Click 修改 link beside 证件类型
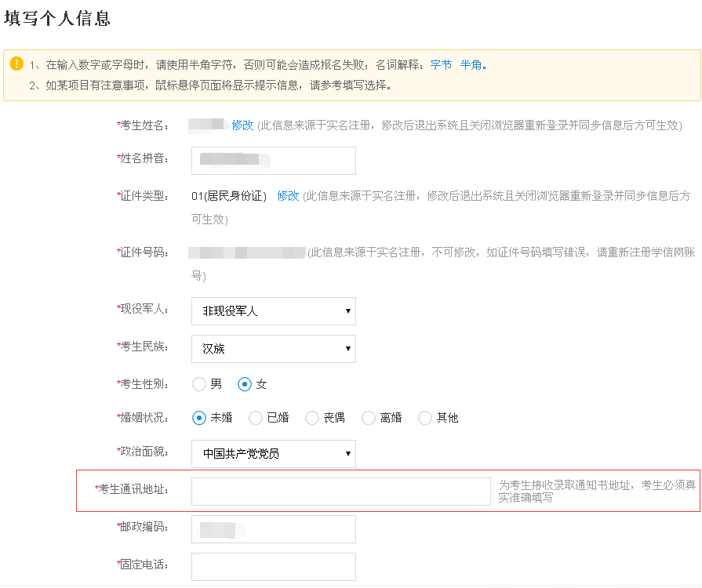 point(288,195)
